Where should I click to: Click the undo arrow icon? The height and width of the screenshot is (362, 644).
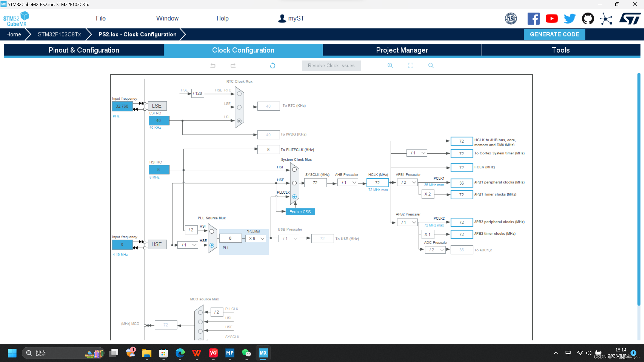click(x=213, y=65)
